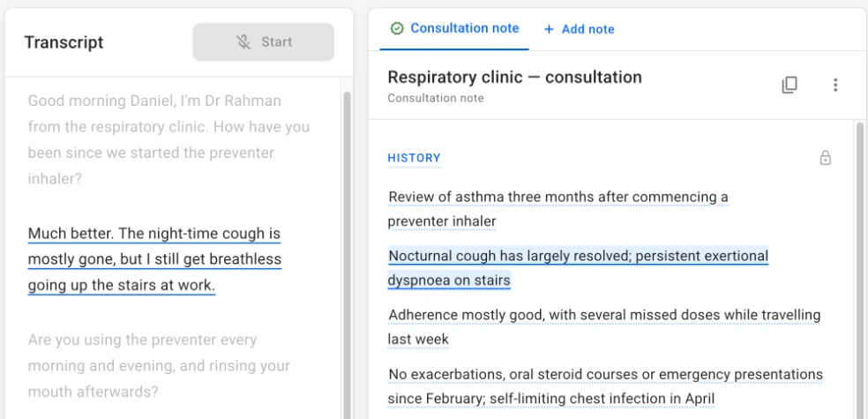Click the lock icon beside HISTORY
This screenshot has height=419, width=868.
tap(826, 158)
